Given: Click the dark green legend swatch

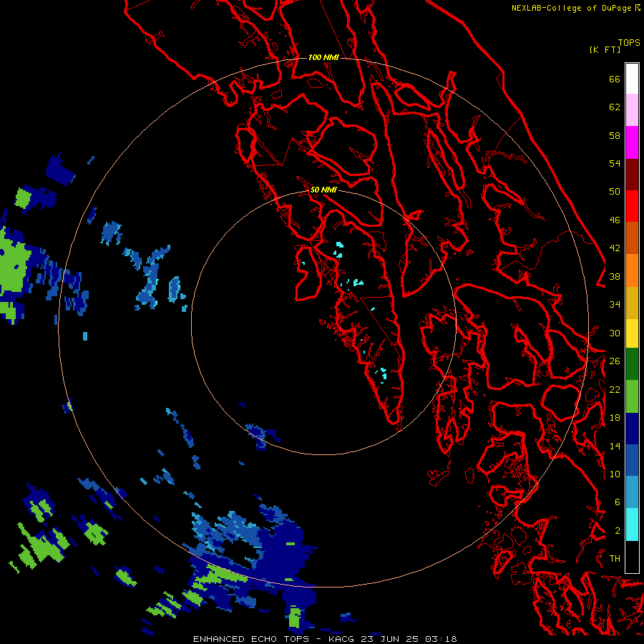Looking at the screenshot, I should click(632, 364).
